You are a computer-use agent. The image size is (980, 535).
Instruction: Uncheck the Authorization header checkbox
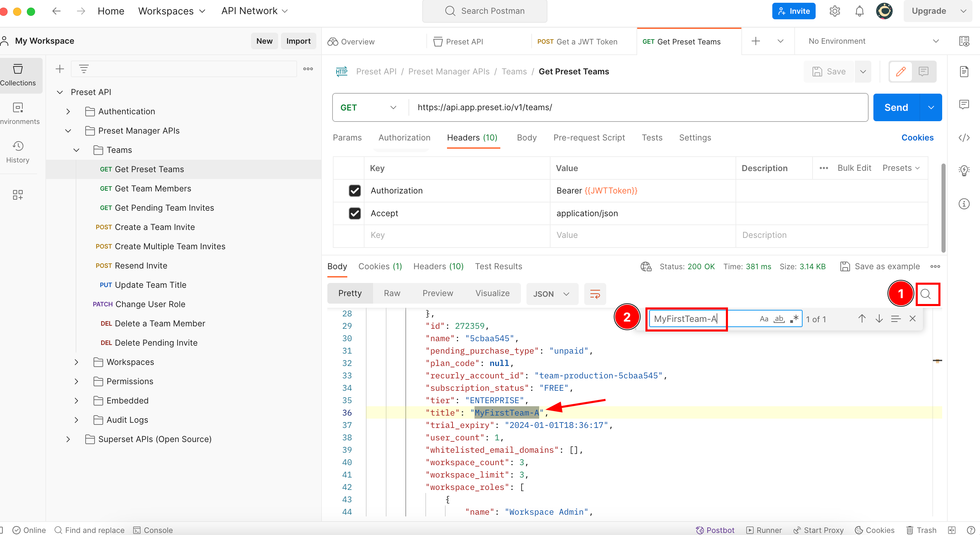355,190
